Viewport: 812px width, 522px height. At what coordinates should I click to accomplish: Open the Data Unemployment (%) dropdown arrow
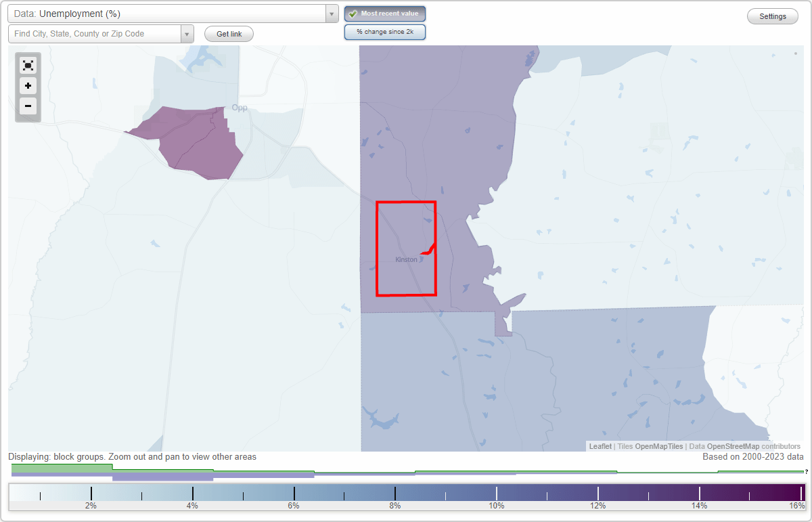[332, 14]
